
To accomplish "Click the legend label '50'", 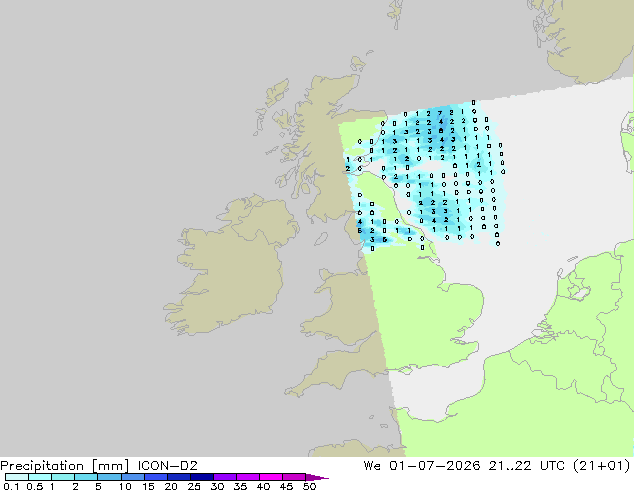I will (x=309, y=486).
